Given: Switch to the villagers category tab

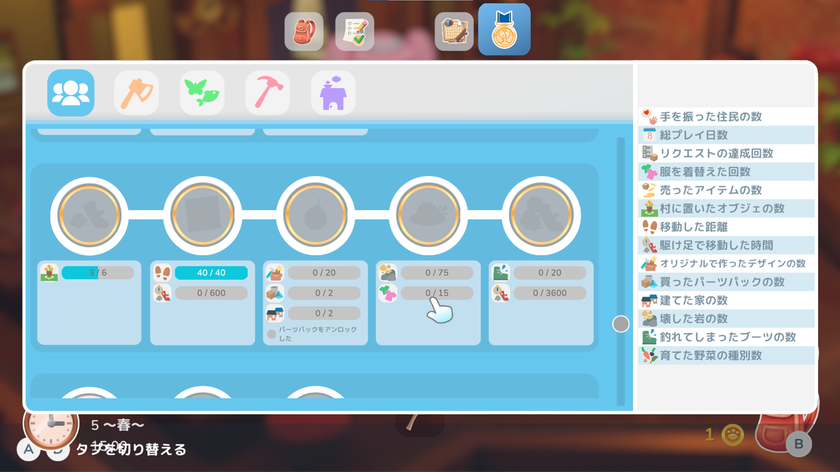Looking at the screenshot, I should click(x=71, y=93).
